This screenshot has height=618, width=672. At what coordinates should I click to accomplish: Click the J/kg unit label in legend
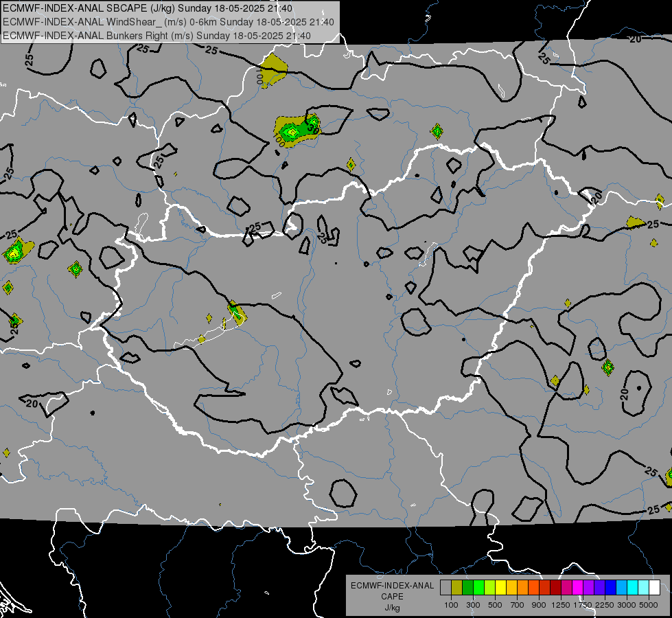[392, 608]
